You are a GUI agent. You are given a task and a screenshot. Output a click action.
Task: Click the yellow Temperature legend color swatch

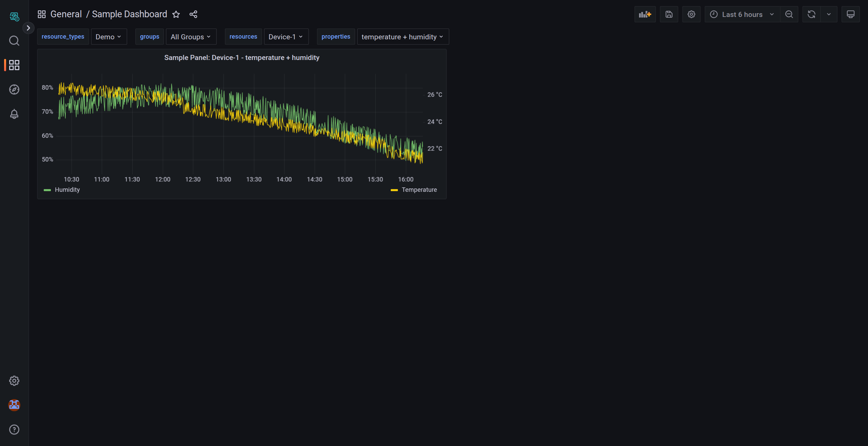(x=394, y=190)
